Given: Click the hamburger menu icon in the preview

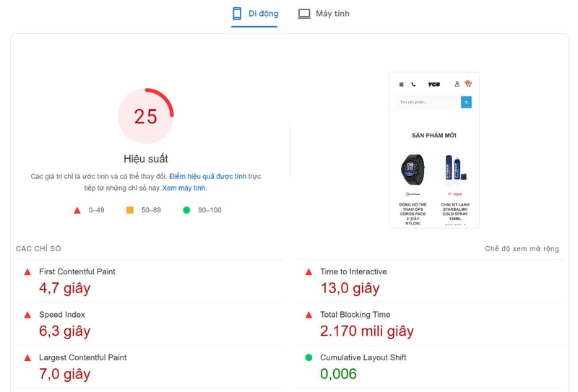Looking at the screenshot, I should [x=402, y=84].
